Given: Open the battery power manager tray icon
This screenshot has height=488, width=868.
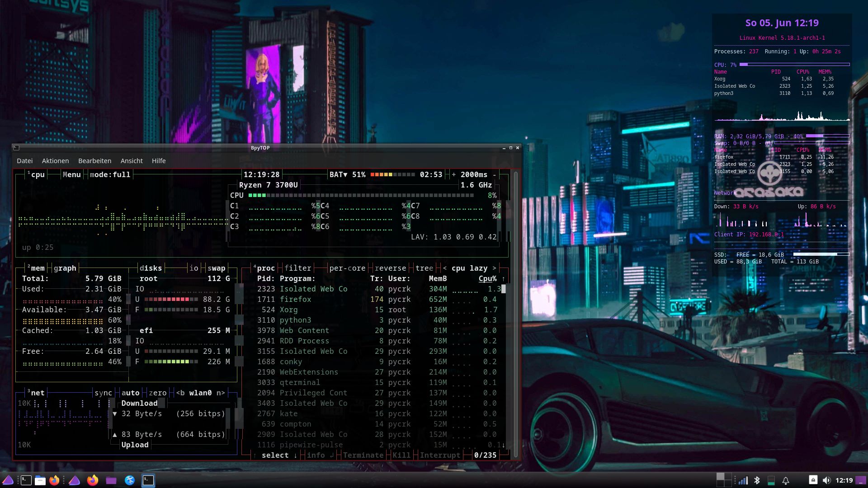Looking at the screenshot, I should [x=771, y=480].
